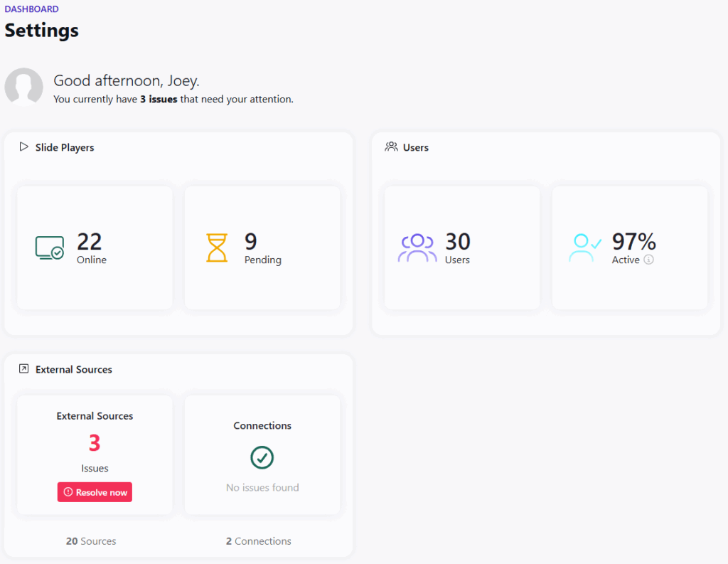Select the 22 Online stat card
This screenshot has width=728, height=564.
click(94, 247)
